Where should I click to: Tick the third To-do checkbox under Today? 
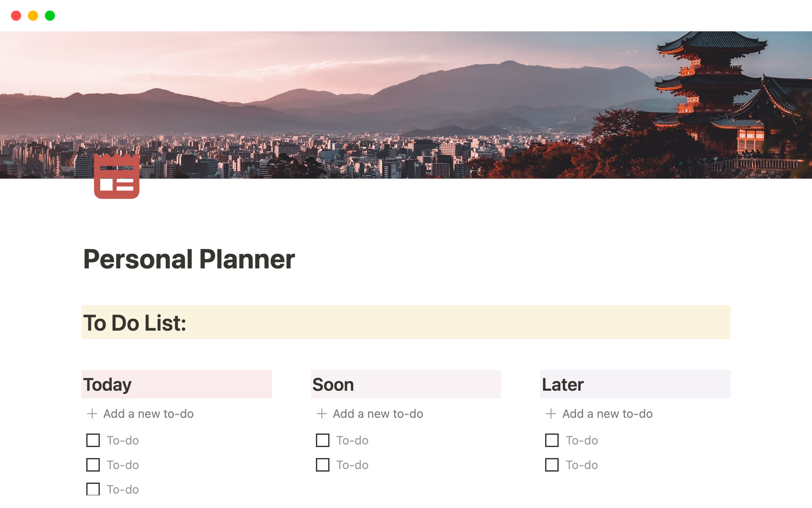tap(93, 489)
